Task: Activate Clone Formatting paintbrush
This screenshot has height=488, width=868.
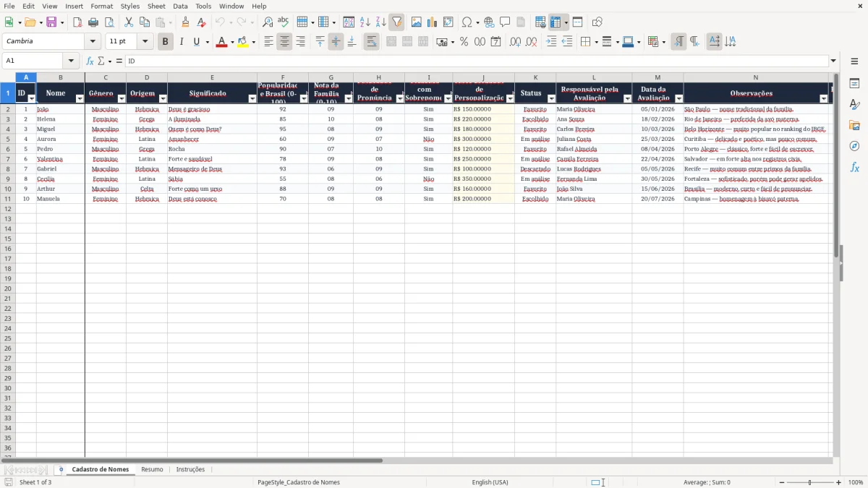Action: pyautogui.click(x=186, y=22)
